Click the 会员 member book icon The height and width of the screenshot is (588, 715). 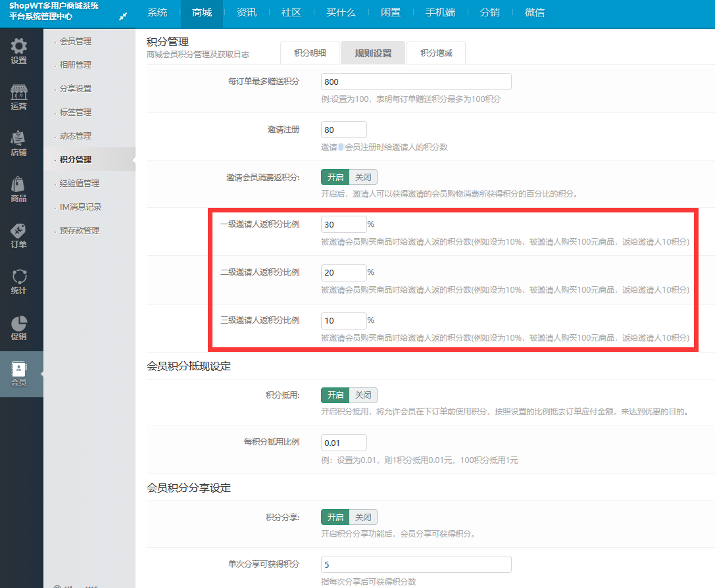pyautogui.click(x=19, y=370)
